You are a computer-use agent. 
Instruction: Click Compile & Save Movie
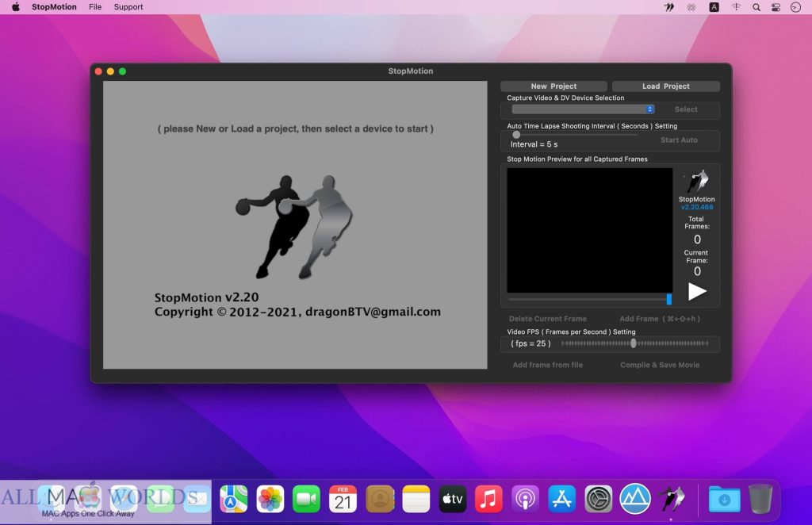coord(660,365)
